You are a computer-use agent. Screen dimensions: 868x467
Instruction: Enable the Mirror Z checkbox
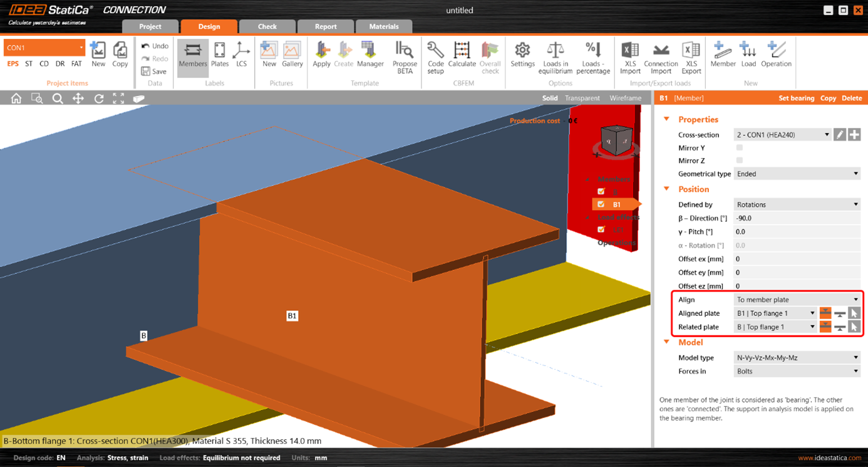740,160
